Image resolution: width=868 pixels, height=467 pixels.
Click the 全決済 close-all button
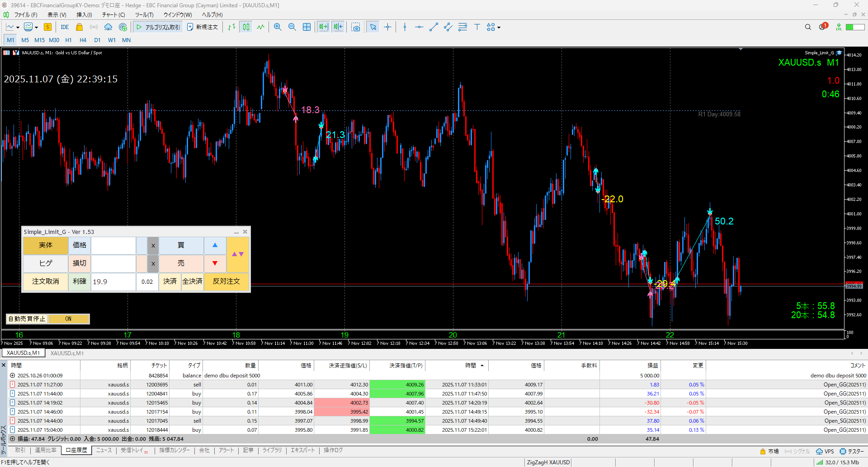tap(192, 281)
